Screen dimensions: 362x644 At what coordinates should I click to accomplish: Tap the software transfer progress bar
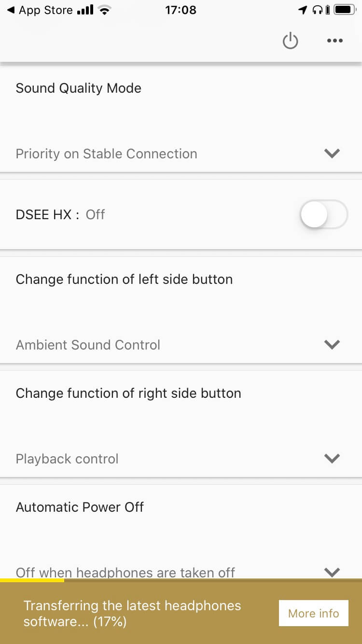point(32,581)
